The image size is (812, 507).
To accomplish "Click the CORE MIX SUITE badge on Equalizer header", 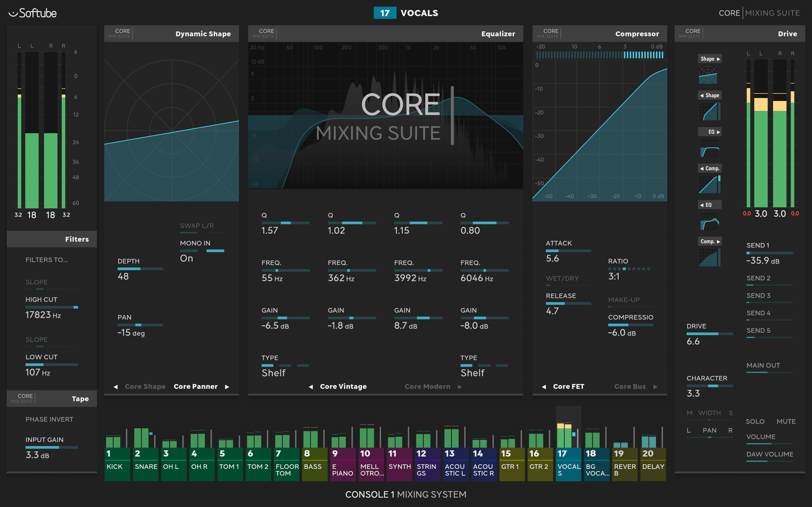I will pos(263,33).
